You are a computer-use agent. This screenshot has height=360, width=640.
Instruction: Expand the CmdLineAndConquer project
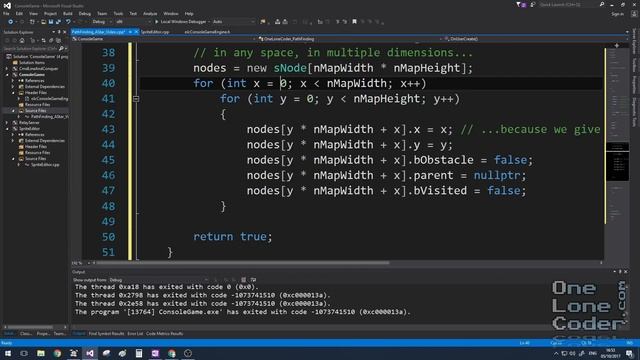pyautogui.click(x=7, y=69)
